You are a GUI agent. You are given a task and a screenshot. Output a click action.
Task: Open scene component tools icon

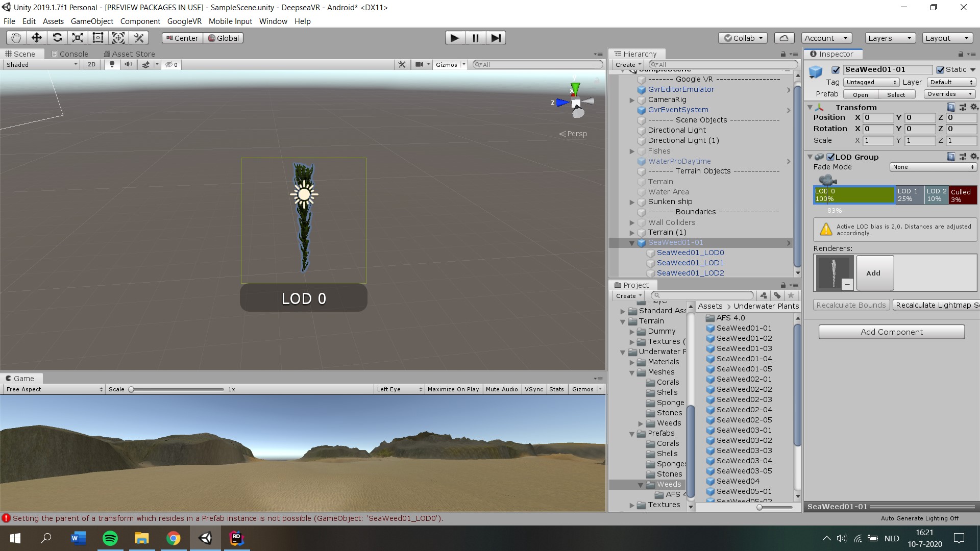point(402,64)
